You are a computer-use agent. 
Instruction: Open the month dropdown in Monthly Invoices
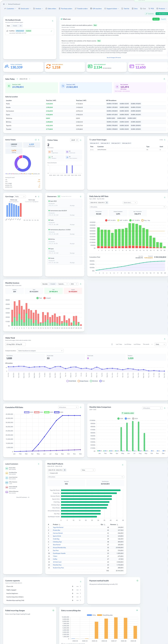click(x=63, y=284)
